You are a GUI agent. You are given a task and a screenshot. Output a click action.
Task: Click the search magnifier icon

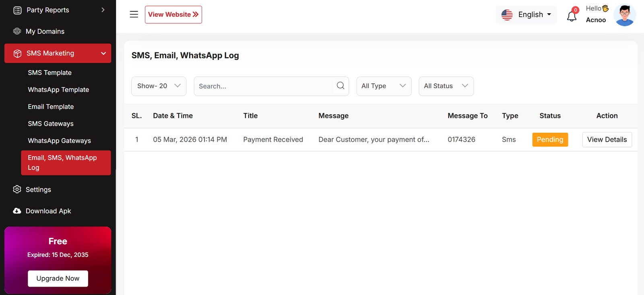pyautogui.click(x=341, y=86)
